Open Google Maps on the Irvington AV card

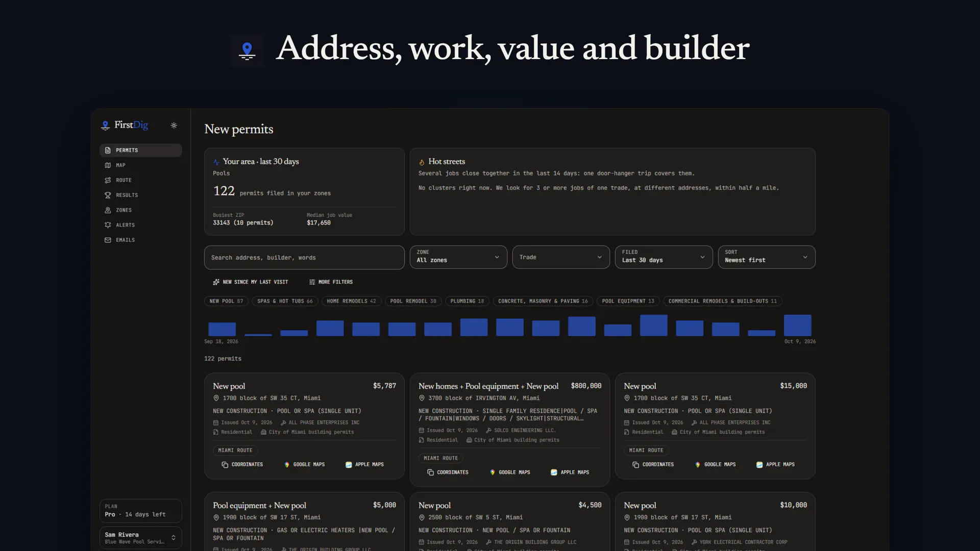point(509,472)
